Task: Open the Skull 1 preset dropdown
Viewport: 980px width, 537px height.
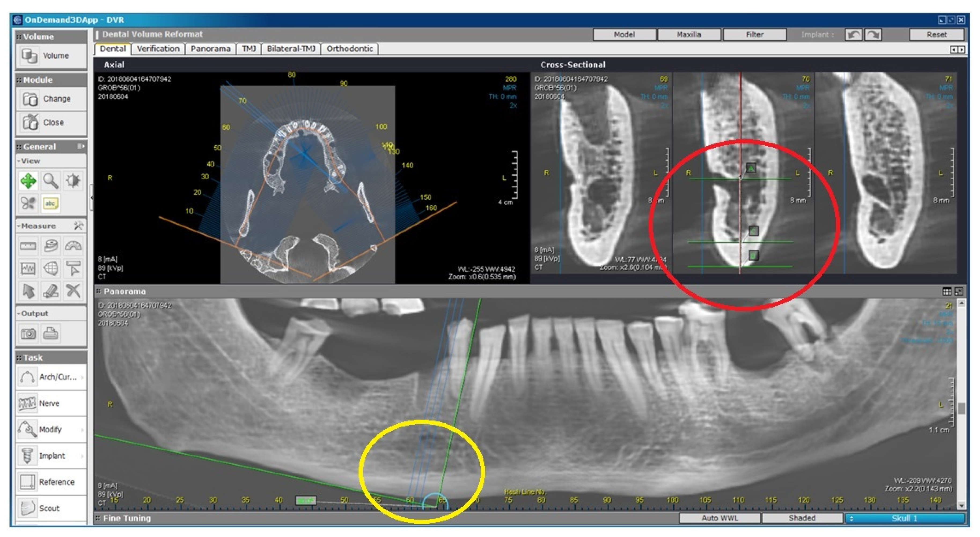Action: 905,518
